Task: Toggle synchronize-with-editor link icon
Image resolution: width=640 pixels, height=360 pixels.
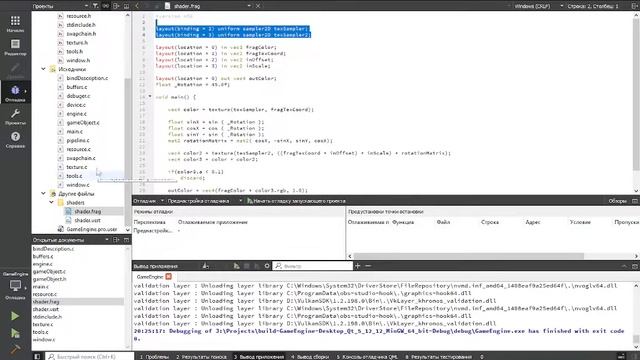Action: pos(106,6)
